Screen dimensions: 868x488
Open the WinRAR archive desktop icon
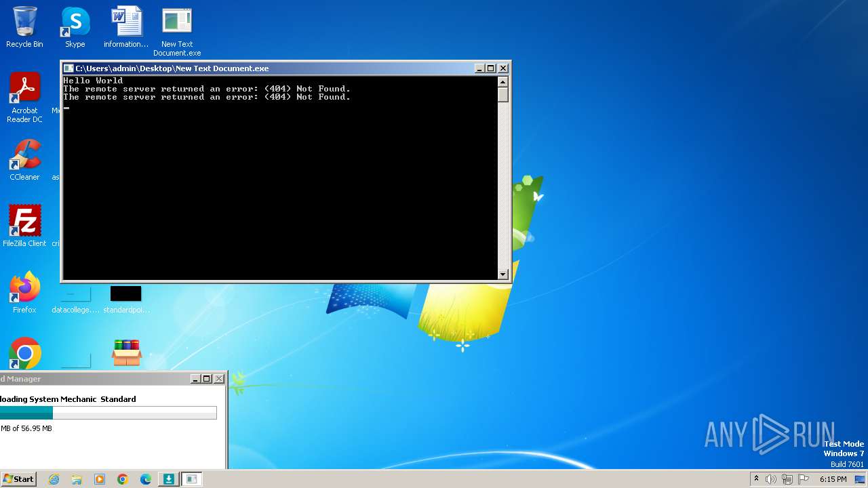click(x=127, y=353)
